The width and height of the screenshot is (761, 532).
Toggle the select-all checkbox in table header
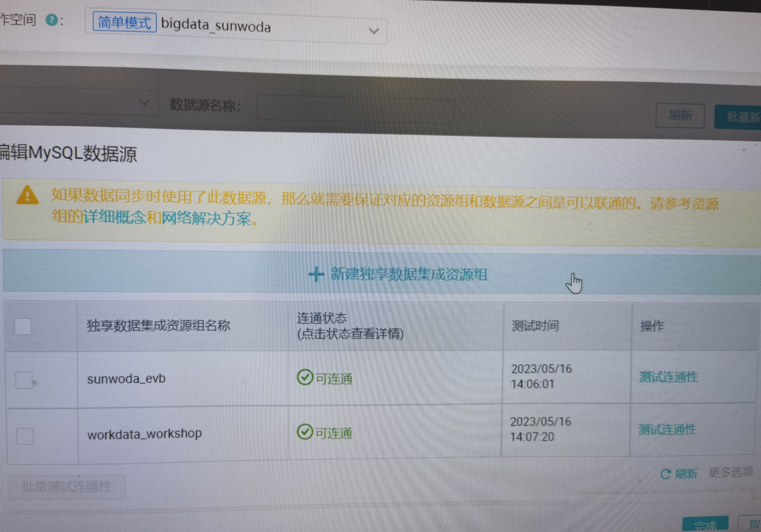23,326
